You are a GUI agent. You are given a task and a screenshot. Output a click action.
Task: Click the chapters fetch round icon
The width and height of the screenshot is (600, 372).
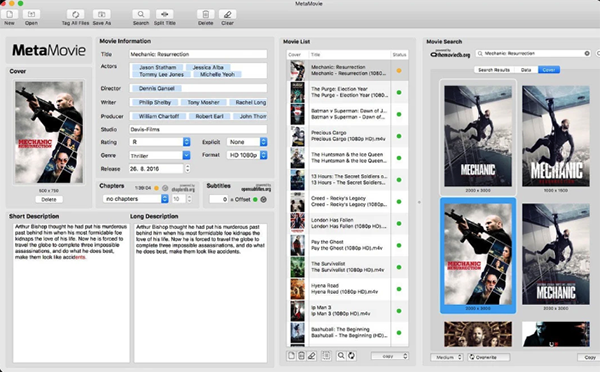tap(165, 188)
